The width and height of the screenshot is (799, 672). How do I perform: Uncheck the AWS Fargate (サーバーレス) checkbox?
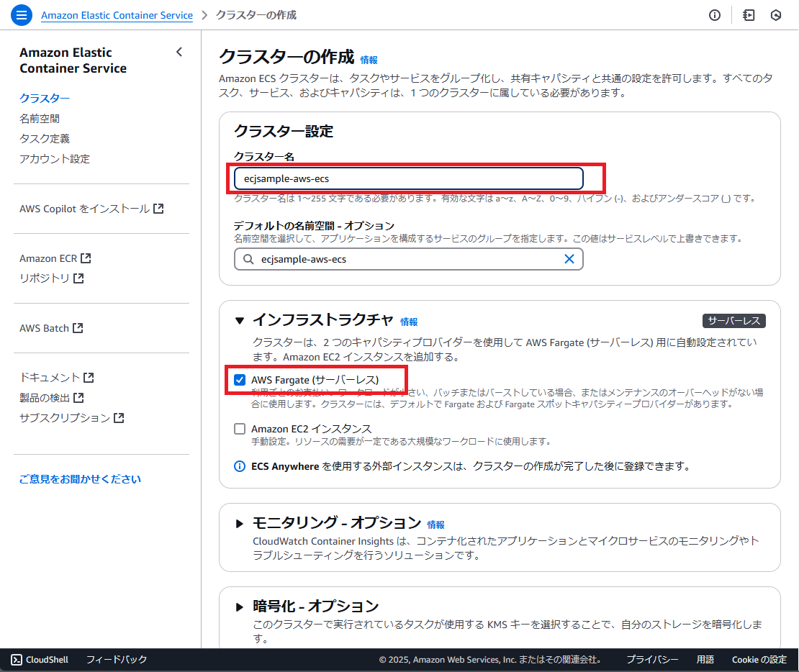(x=240, y=380)
